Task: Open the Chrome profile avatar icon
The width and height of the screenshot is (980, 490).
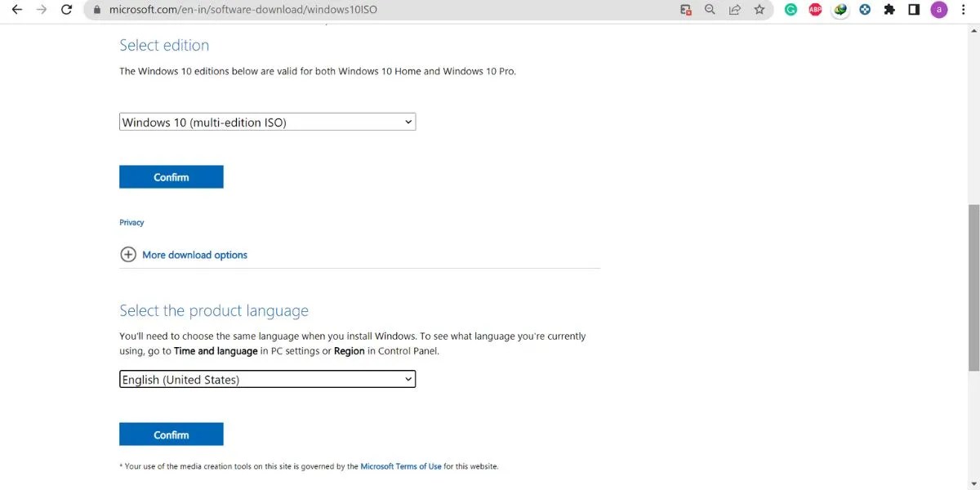Action: coord(938,9)
